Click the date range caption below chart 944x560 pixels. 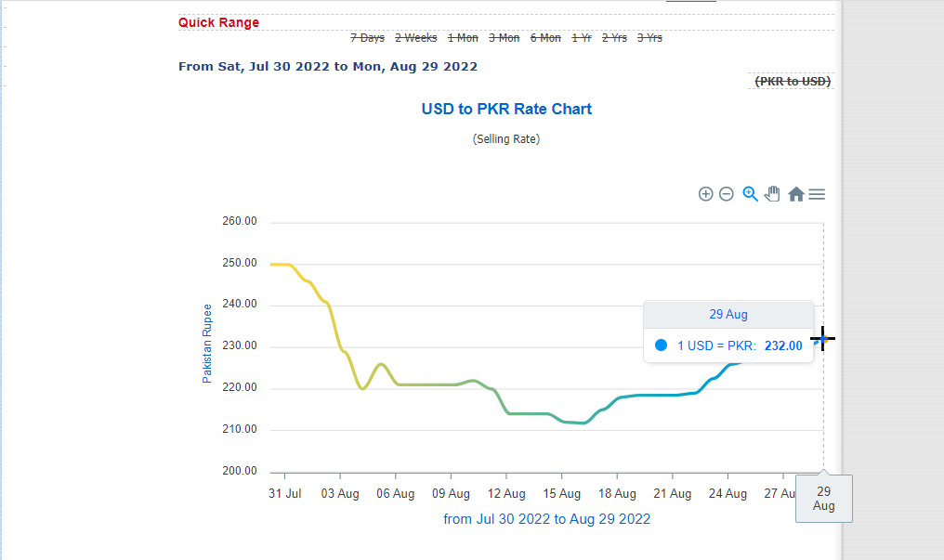[x=546, y=519]
